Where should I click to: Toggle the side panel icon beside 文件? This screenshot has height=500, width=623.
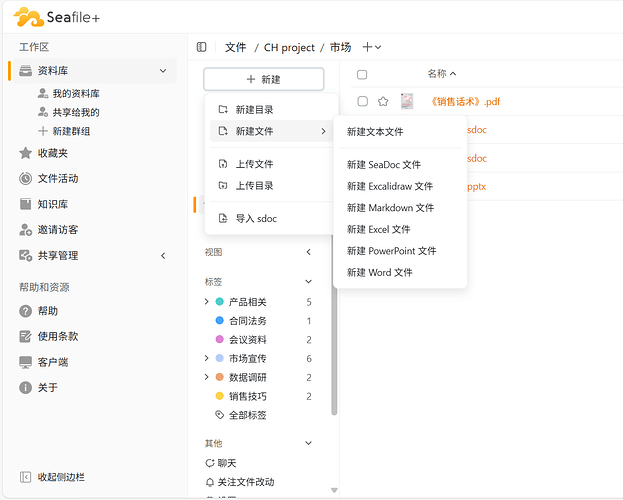click(201, 47)
